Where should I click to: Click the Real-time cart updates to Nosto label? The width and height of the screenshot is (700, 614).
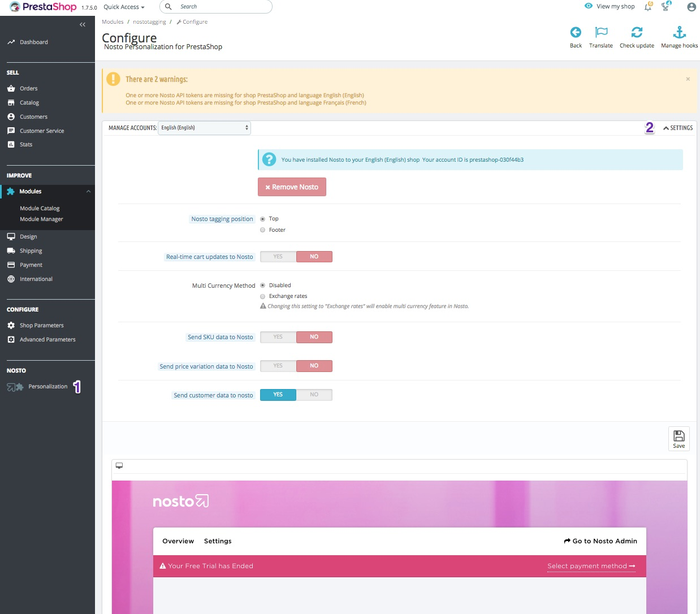tap(210, 257)
